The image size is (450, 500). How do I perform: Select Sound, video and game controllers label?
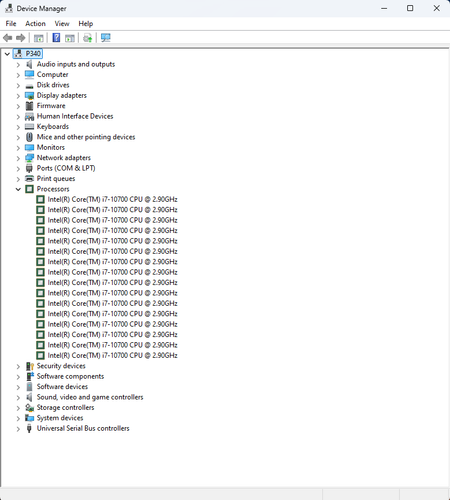pyautogui.click(x=90, y=397)
